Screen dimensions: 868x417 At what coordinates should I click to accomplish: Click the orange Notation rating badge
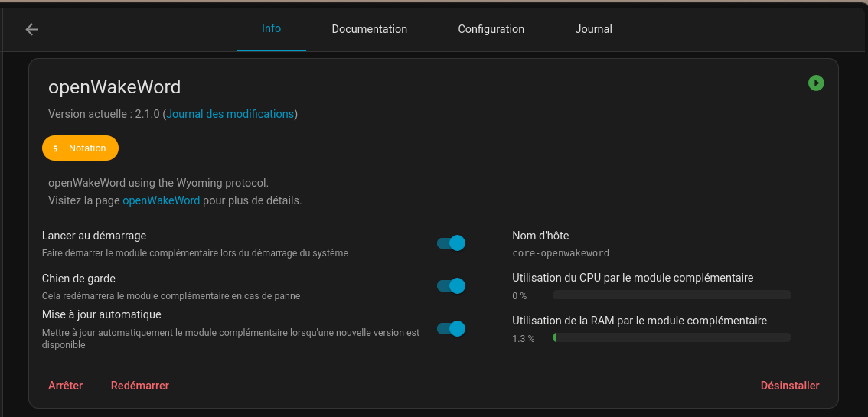coord(80,148)
